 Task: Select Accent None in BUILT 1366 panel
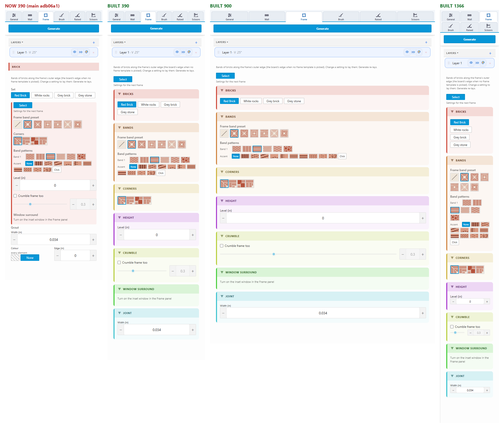(x=466, y=224)
